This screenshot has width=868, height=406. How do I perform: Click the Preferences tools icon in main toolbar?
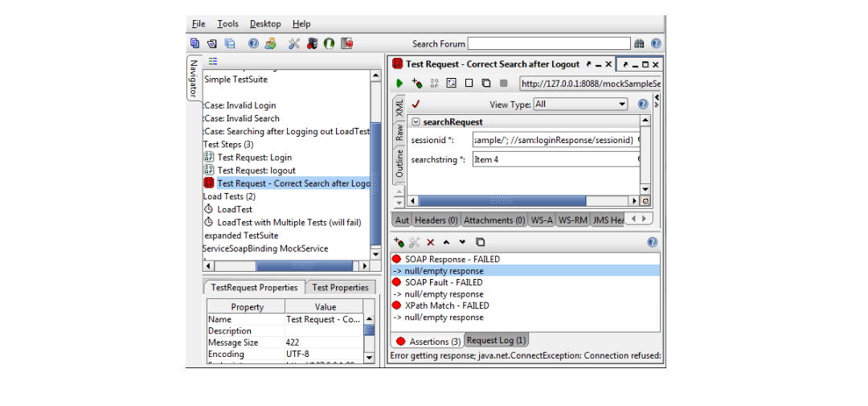point(294,43)
